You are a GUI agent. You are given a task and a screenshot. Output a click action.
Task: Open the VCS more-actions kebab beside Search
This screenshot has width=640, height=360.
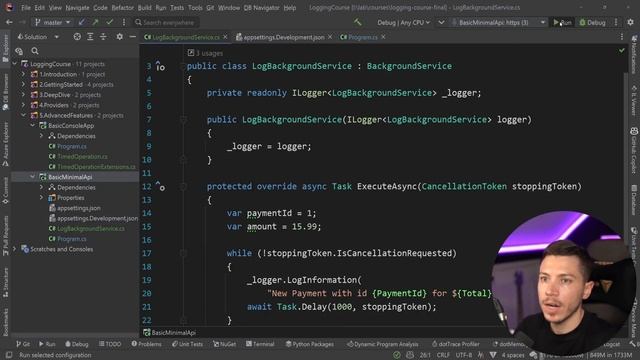click(124, 22)
